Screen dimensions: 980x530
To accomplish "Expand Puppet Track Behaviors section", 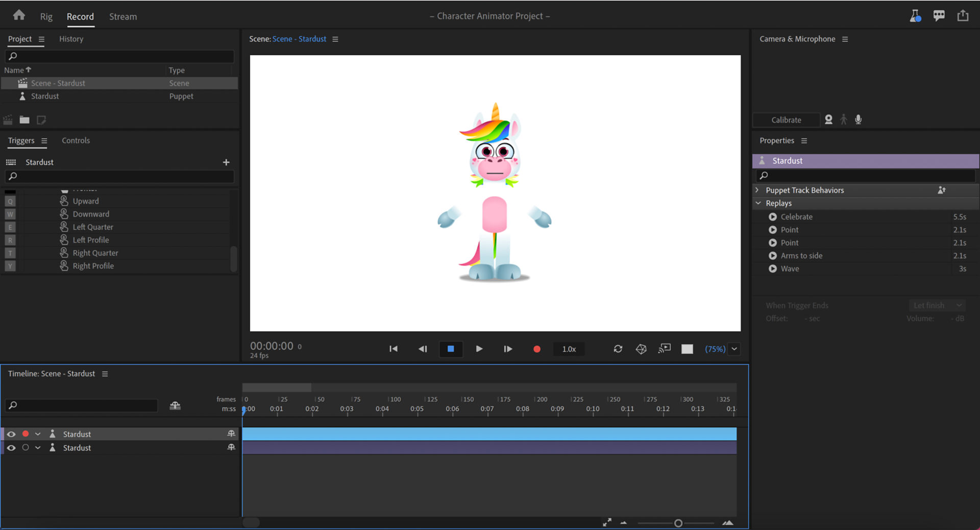I will coord(757,190).
